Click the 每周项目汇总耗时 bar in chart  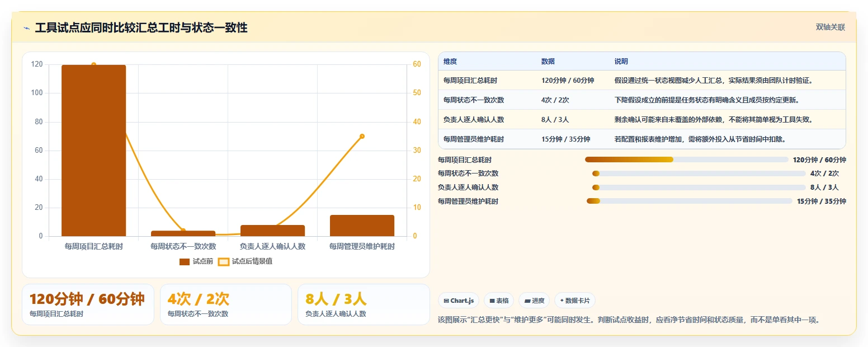tap(93, 151)
